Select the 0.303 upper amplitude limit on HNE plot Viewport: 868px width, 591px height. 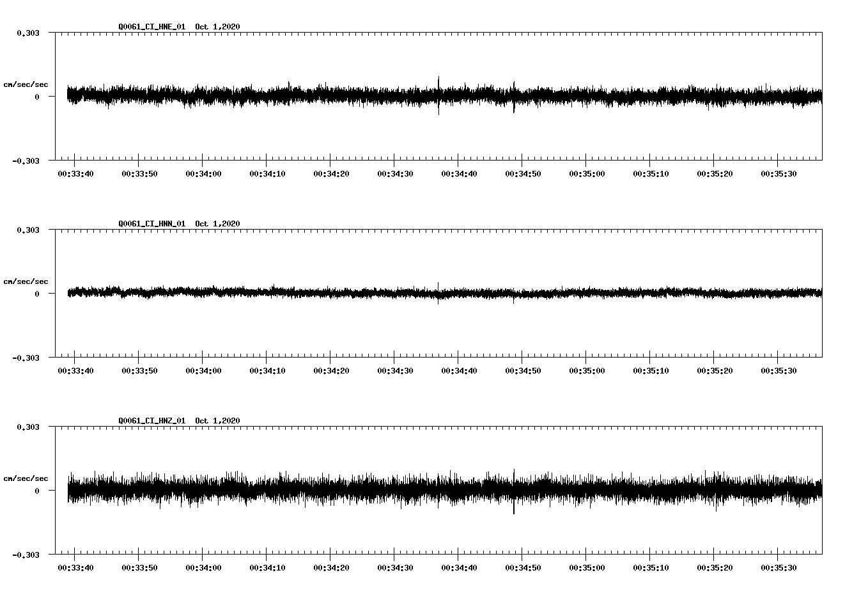pyautogui.click(x=29, y=33)
